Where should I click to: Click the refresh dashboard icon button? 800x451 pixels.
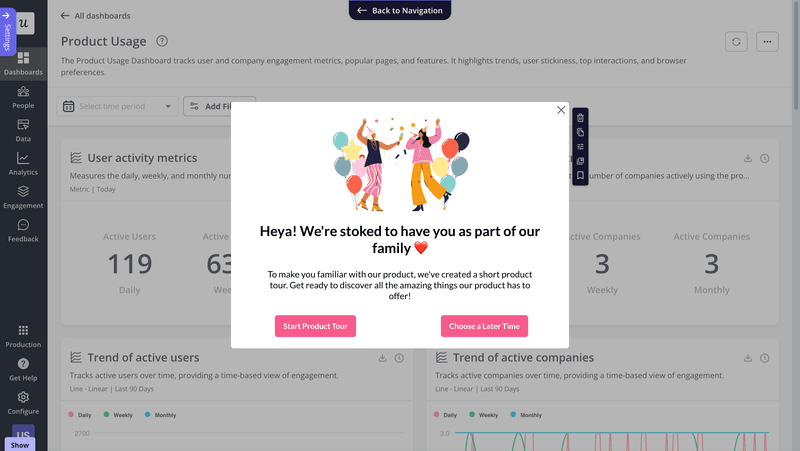coord(737,41)
